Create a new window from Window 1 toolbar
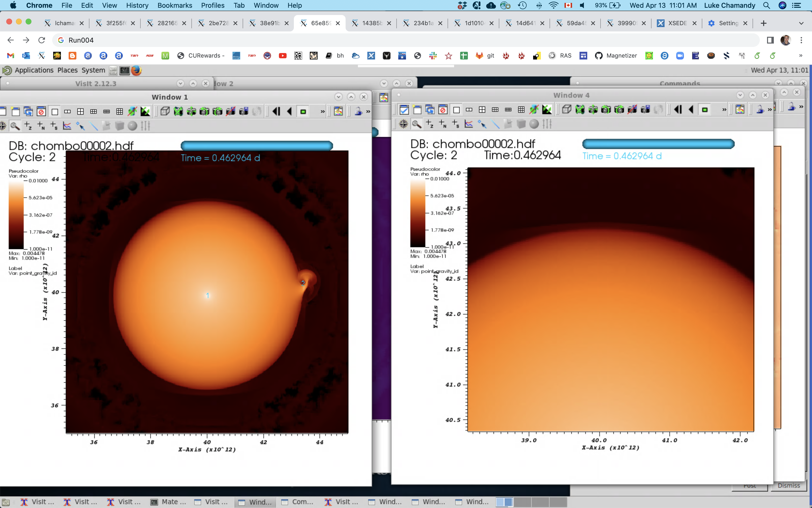Screen dimensions: 812x508 [x=15, y=112]
